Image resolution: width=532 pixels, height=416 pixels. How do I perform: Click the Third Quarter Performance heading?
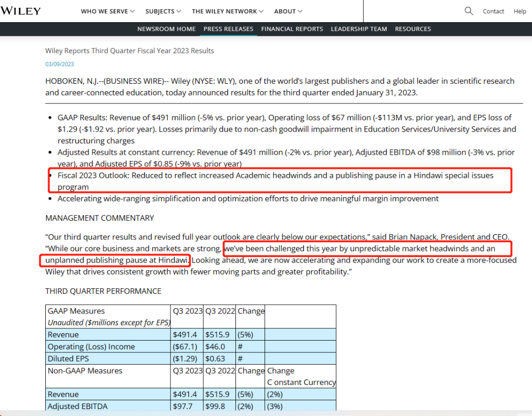click(x=103, y=291)
